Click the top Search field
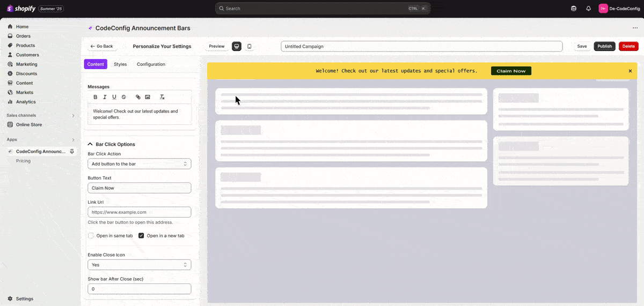This screenshot has height=306, width=644. (323, 9)
